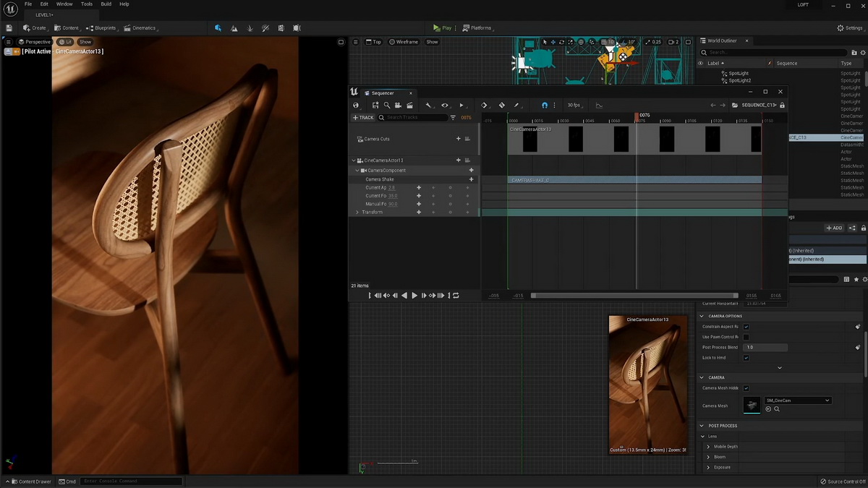The width and height of the screenshot is (868, 488).
Task: Click the Sequencer key-all diamond icon
Action: coord(485,106)
